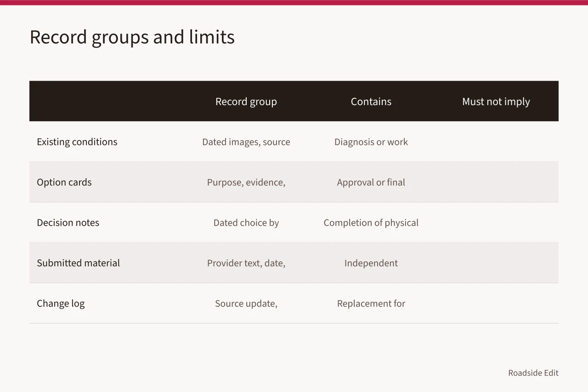Select the 'Provider text, date,' cell

tap(246, 263)
